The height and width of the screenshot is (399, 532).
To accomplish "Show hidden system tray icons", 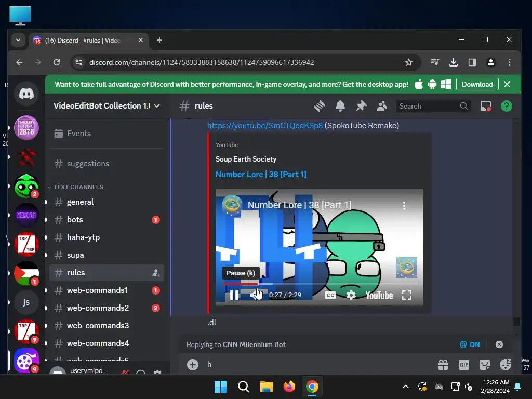I will pos(405,387).
